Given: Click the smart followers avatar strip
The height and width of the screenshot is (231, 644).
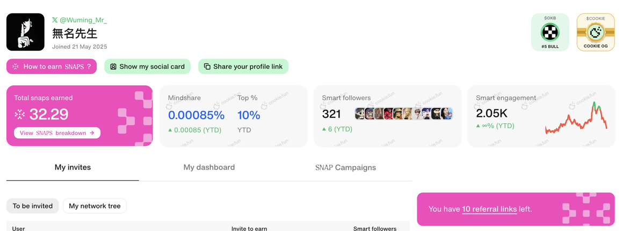Looking at the screenshot, I should (x=404, y=114).
